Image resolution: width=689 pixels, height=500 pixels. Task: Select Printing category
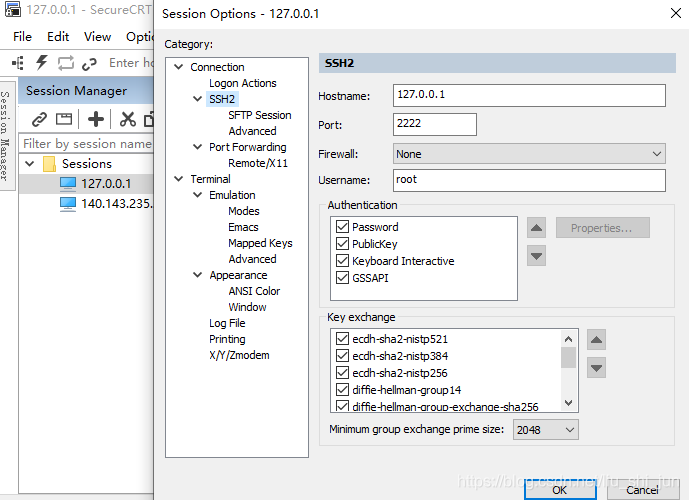click(227, 339)
